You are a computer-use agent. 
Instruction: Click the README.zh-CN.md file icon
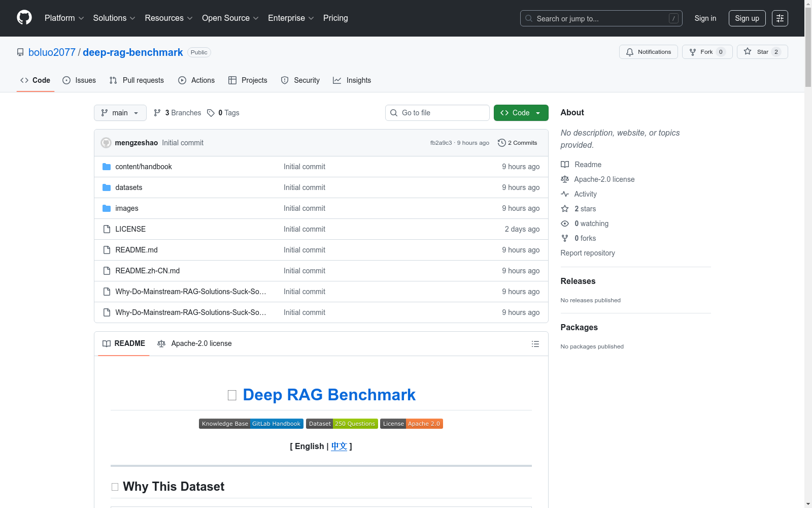point(107,271)
